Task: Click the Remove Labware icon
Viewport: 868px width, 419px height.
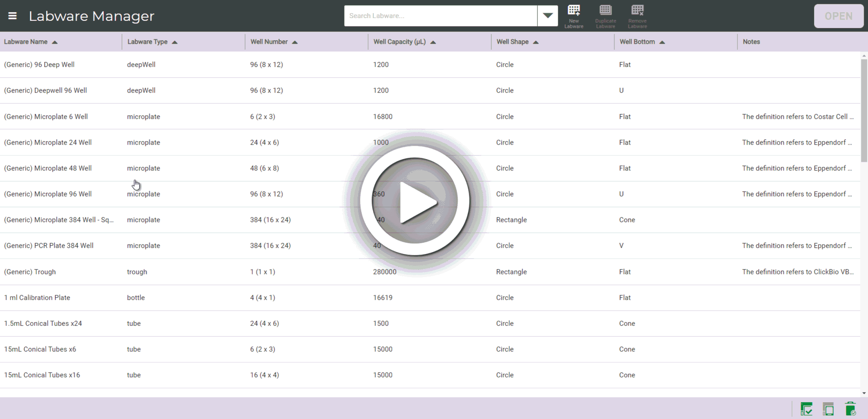Action: (637, 16)
